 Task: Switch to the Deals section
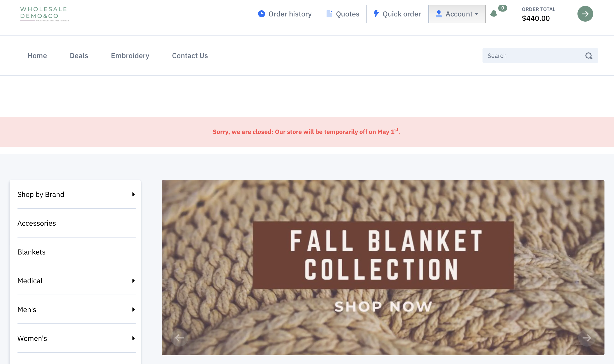tap(79, 56)
